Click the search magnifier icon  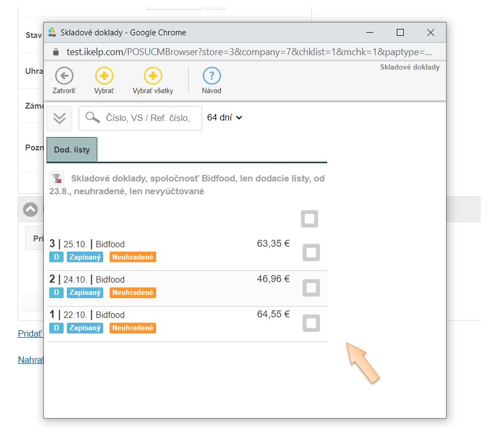click(93, 118)
